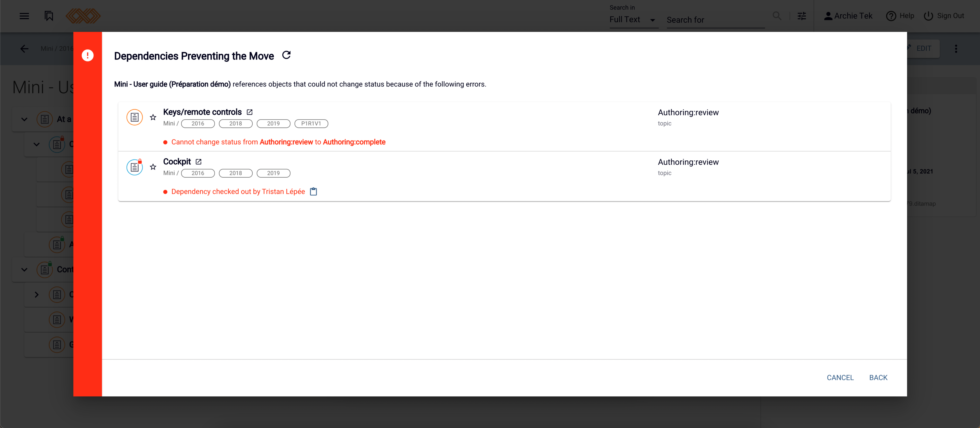This screenshot has height=428, width=980.
Task: Open the hamburger main menu
Action: click(24, 16)
